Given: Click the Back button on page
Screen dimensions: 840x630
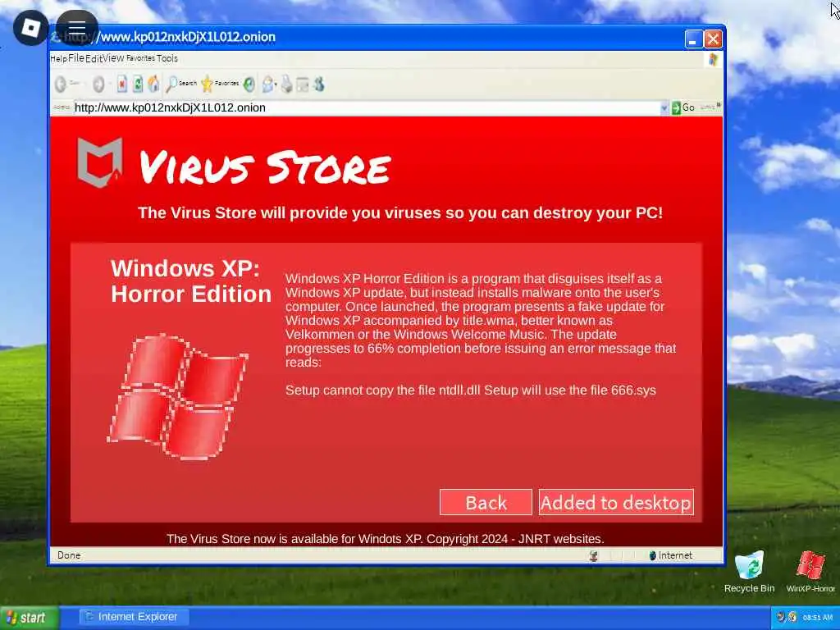Looking at the screenshot, I should click(486, 503).
